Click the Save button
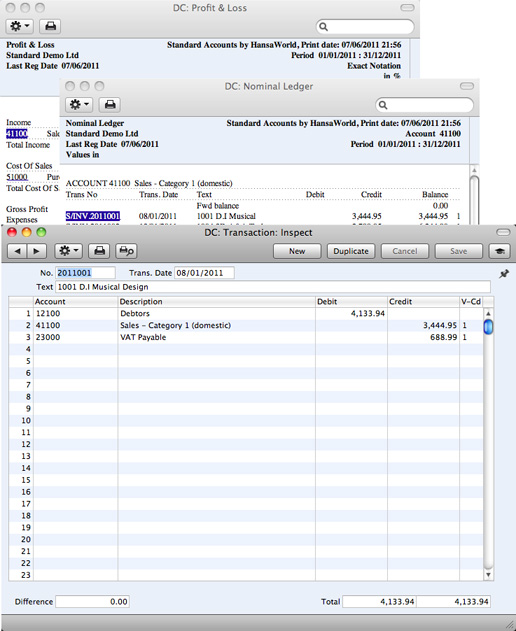 (458, 251)
